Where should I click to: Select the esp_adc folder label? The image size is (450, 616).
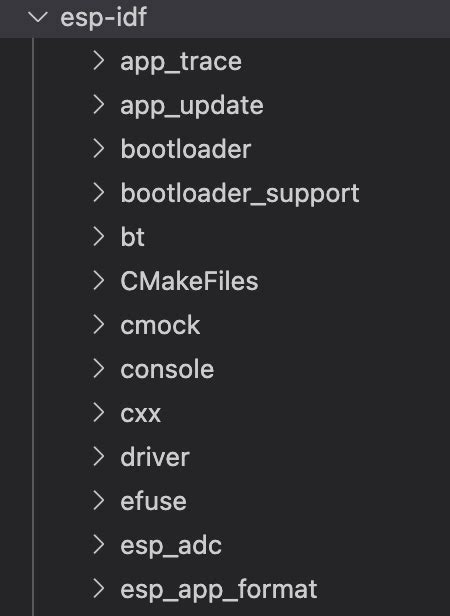[171, 546]
